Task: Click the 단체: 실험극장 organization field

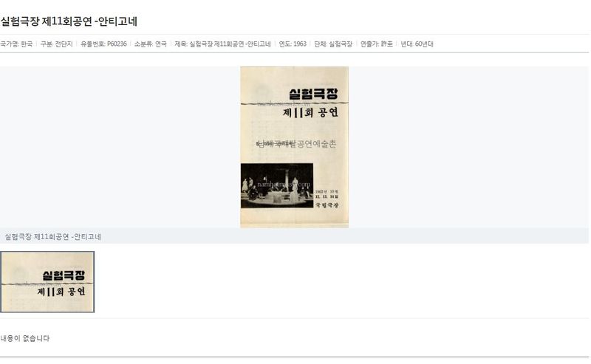Action: pos(333,44)
